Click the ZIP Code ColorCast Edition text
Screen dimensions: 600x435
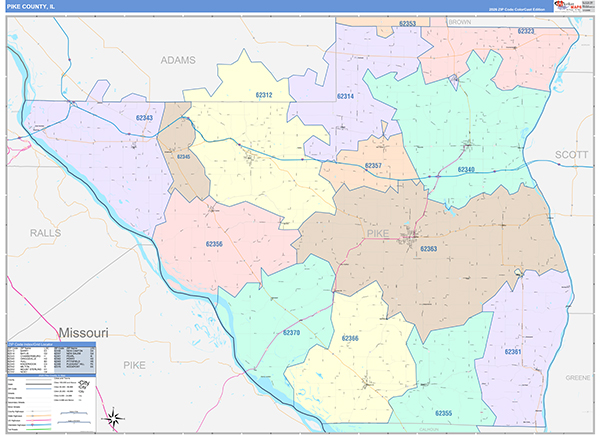click(510, 8)
